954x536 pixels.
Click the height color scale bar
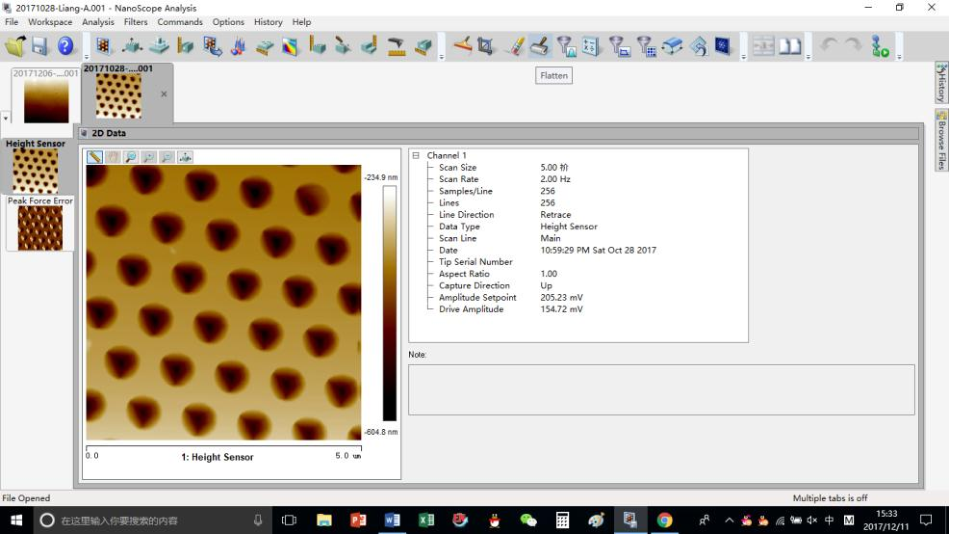(x=389, y=302)
